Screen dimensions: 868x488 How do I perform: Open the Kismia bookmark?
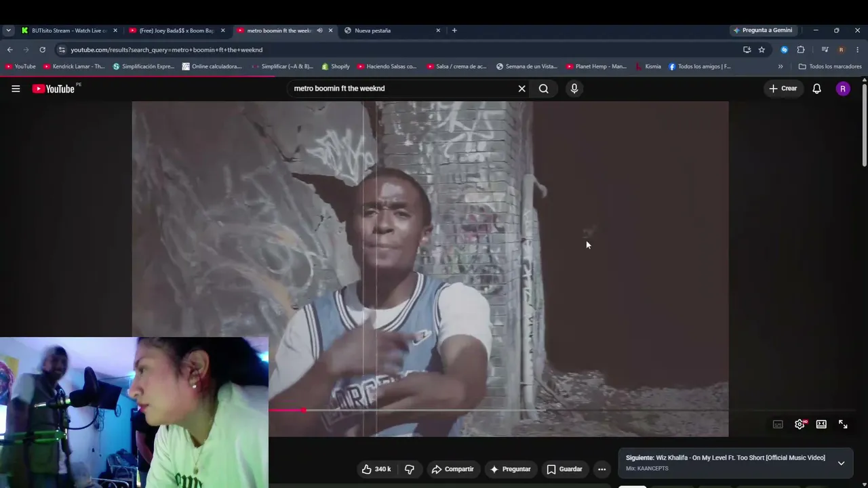[x=648, y=66]
